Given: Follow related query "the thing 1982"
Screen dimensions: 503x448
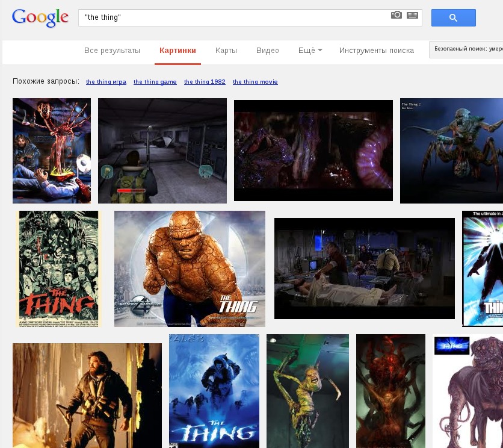Looking at the screenshot, I should (x=205, y=81).
